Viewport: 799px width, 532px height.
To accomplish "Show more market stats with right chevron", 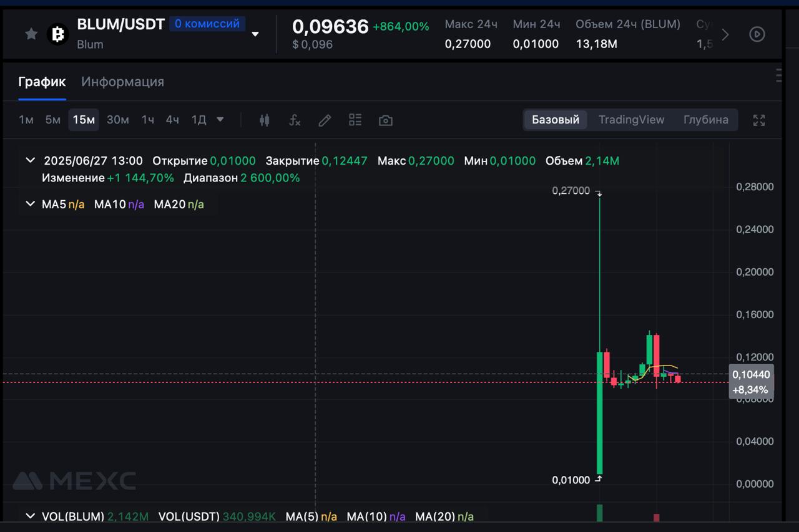I will (725, 34).
